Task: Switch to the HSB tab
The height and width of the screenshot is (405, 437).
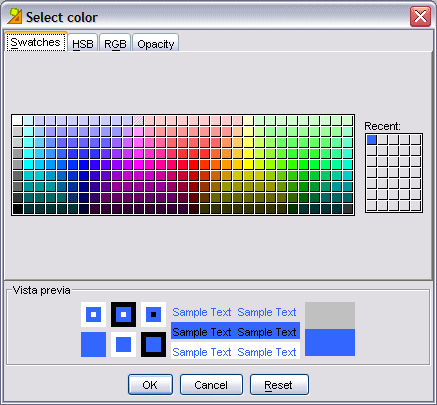Action: (x=83, y=43)
